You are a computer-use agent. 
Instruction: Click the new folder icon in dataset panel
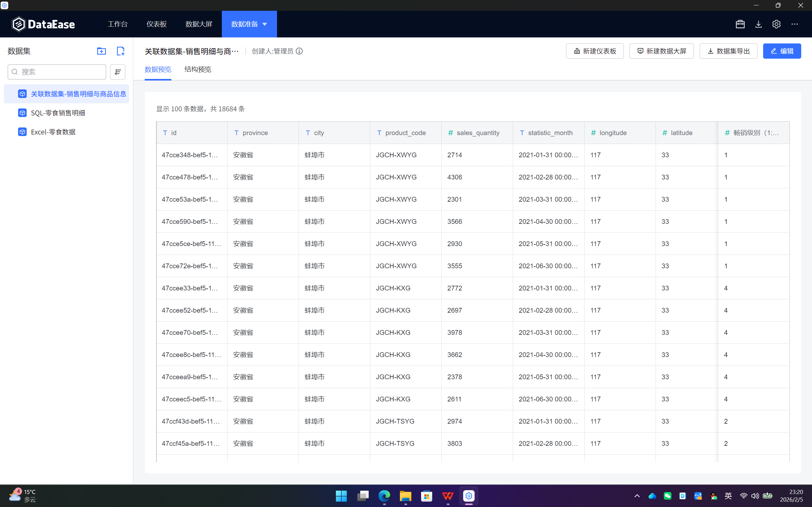101,51
